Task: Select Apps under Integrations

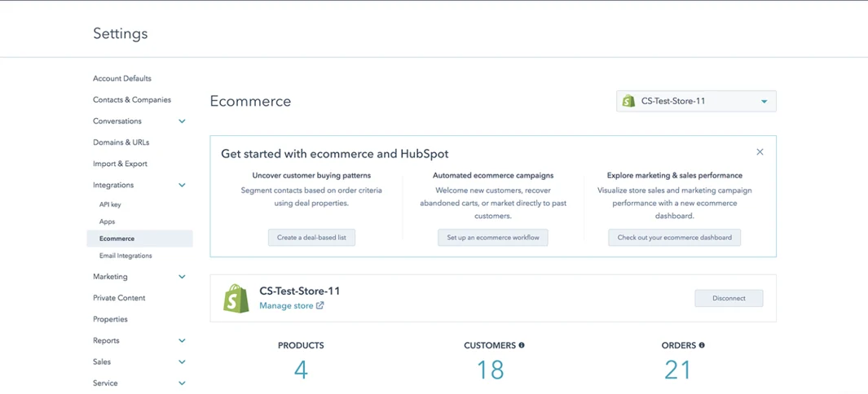Action: tap(108, 221)
